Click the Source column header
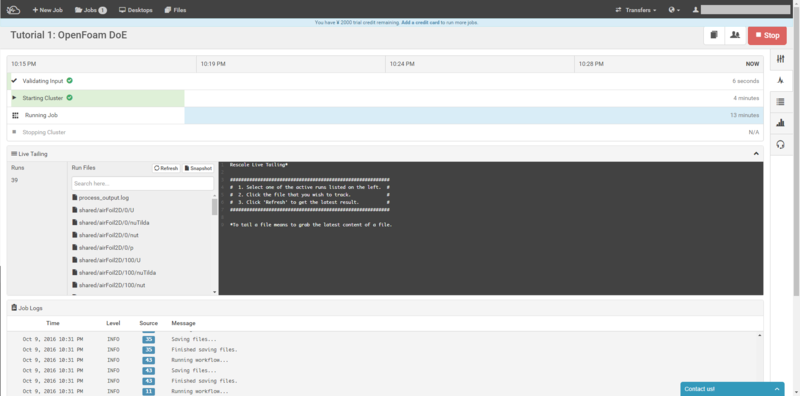The width and height of the screenshot is (800, 396). [x=148, y=323]
